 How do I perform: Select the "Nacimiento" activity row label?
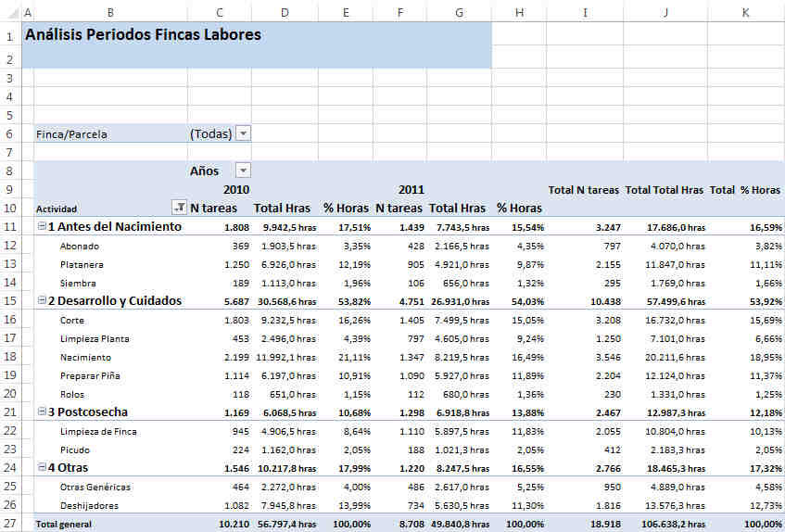[x=85, y=358]
